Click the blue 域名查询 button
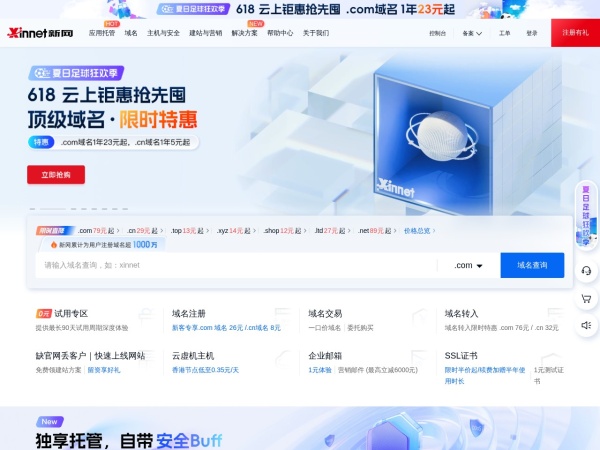This screenshot has width=600, height=450. pyautogui.click(x=532, y=265)
